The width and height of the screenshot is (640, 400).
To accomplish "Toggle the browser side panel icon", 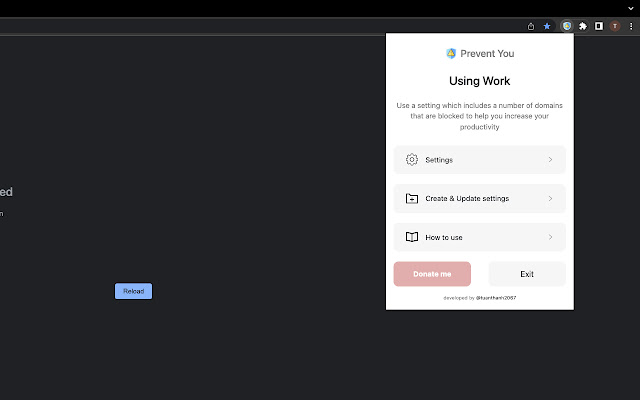I will coord(599,26).
